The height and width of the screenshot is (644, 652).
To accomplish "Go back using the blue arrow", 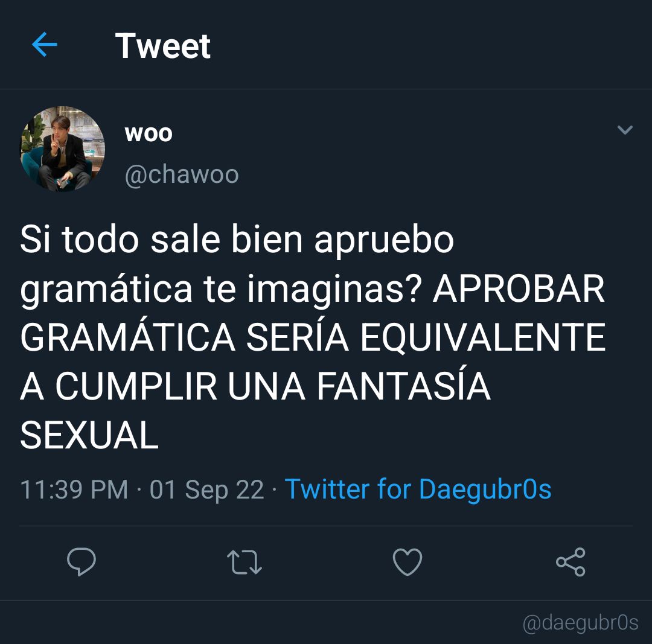I will [x=45, y=44].
